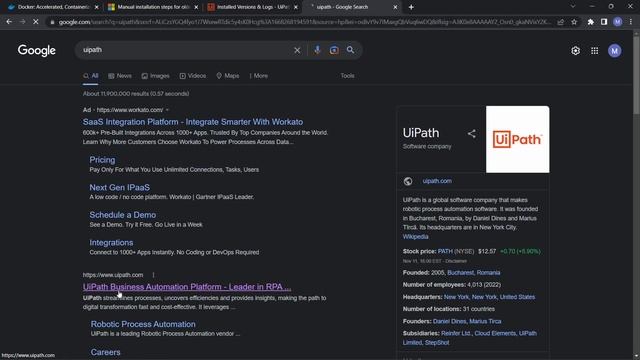Open the Careers sitelink
The width and height of the screenshot is (640, 360).
[x=105, y=352]
